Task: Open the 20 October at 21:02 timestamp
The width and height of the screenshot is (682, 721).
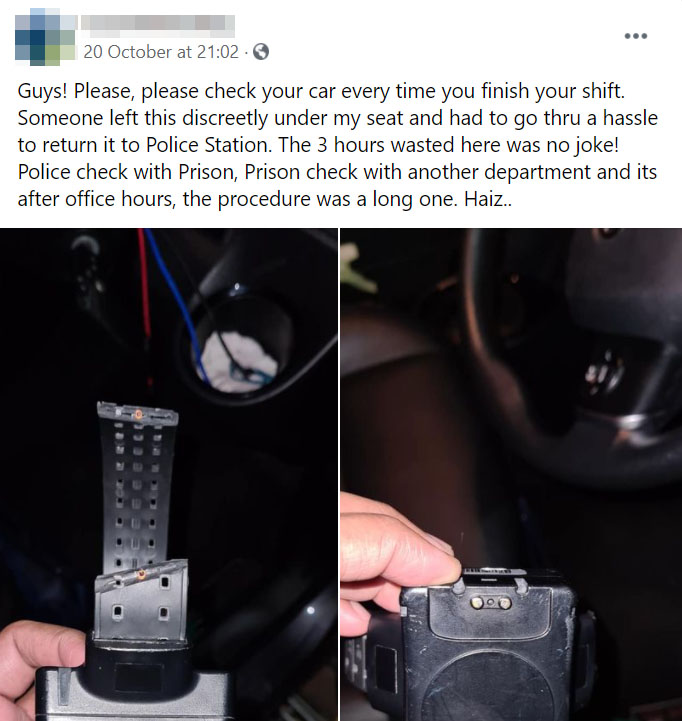Action: [161, 52]
